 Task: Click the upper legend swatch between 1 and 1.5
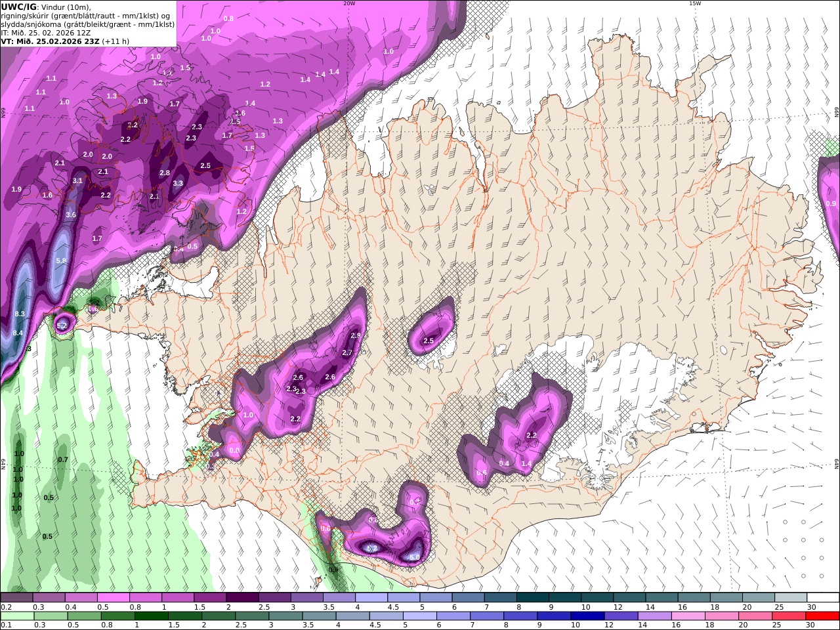[x=178, y=598]
